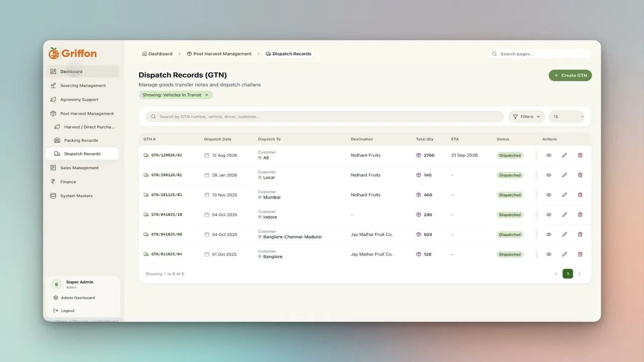Focus the Search pages field

point(539,54)
